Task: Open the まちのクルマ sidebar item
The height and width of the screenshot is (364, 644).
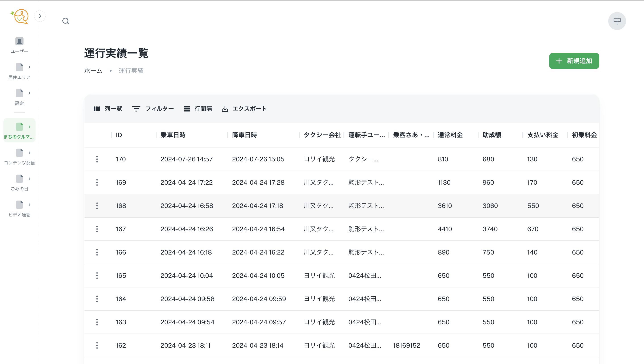Action: [19, 131]
